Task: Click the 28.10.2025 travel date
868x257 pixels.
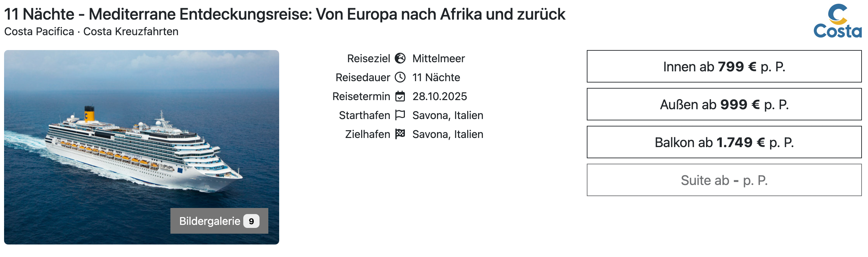Action: click(439, 96)
